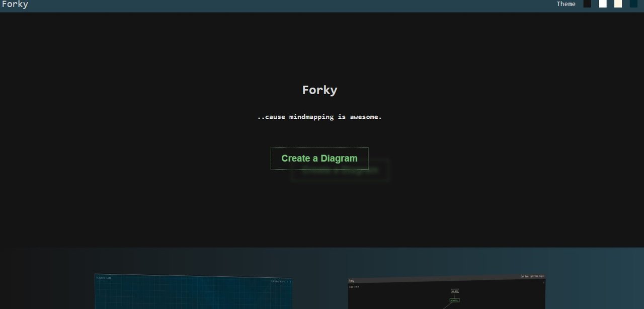
Task: Open the blue grid diagram preview thumbnail
Action: 193,292
